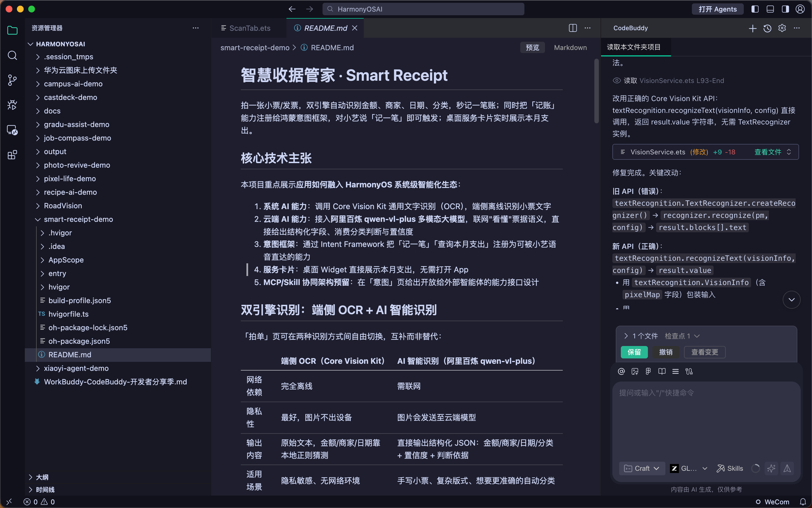Viewport: 812px width, 508px height.
Task: Jump to bottom of chat arrow
Action: tap(791, 300)
